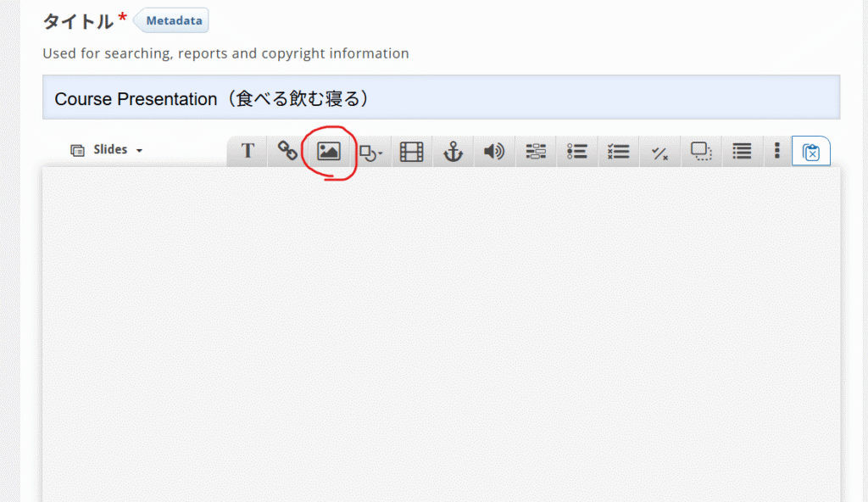Insert a Link element
The width and height of the screenshot is (868, 502).
coord(288,152)
